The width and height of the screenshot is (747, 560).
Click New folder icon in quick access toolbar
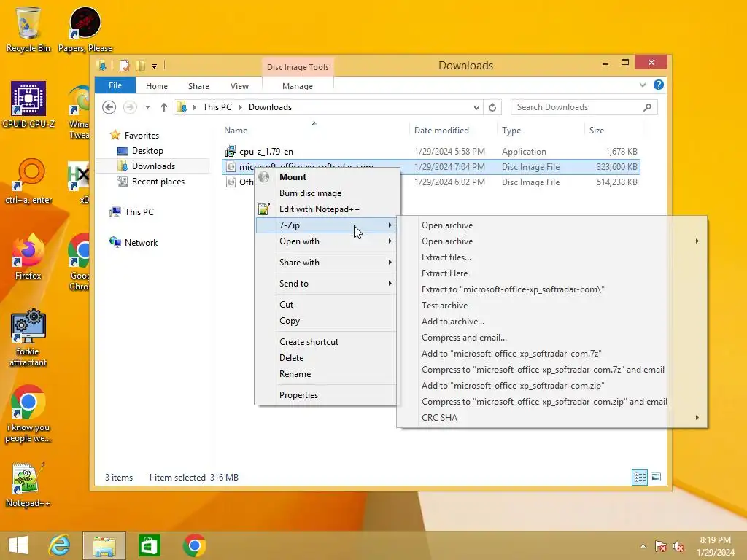(x=140, y=66)
